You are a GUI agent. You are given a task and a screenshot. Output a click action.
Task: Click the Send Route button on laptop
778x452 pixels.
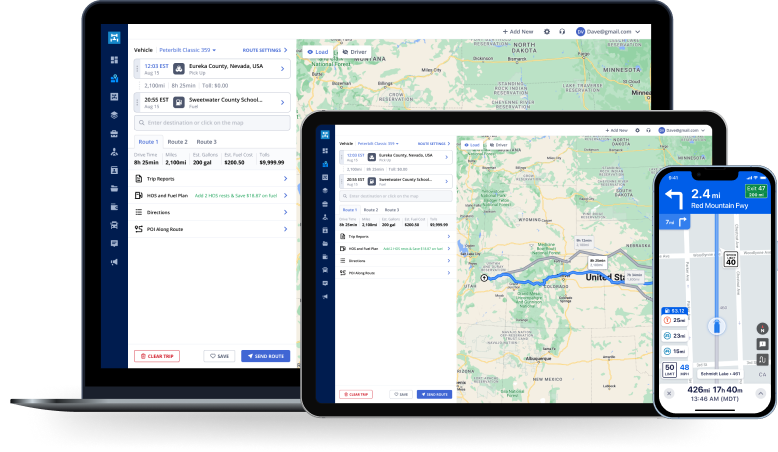(x=265, y=356)
